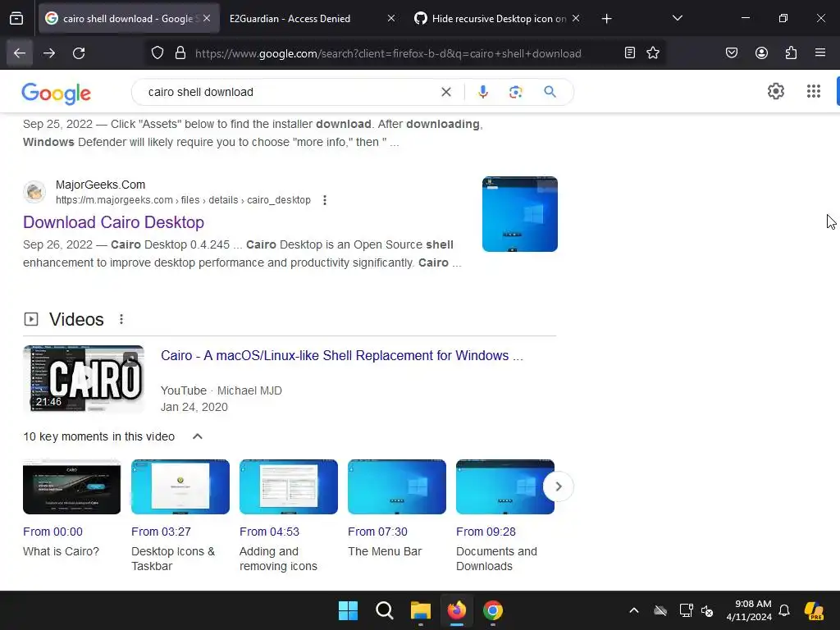This screenshot has width=840, height=630.
Task: Open taskbar clock showing 9:08 AM
Action: click(749, 610)
